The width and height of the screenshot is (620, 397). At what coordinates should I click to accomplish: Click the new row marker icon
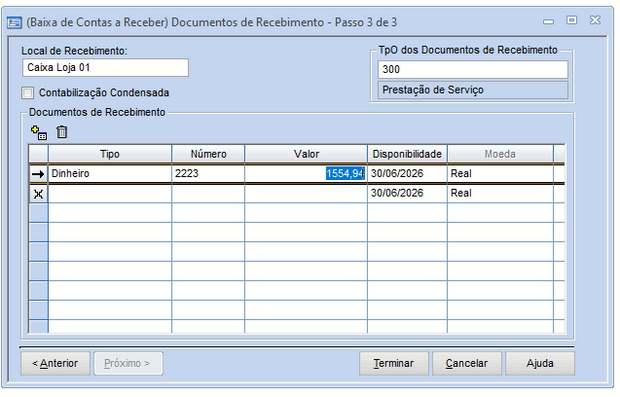(x=38, y=194)
